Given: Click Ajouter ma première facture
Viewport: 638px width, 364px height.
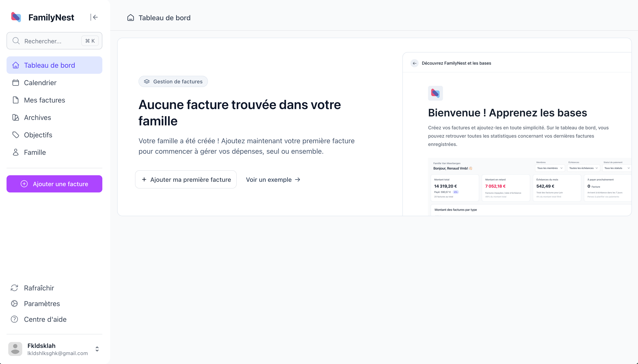Looking at the screenshot, I should [x=186, y=180].
